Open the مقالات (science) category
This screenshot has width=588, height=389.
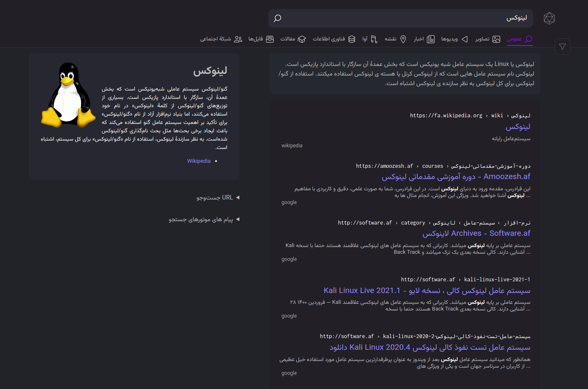(293, 39)
